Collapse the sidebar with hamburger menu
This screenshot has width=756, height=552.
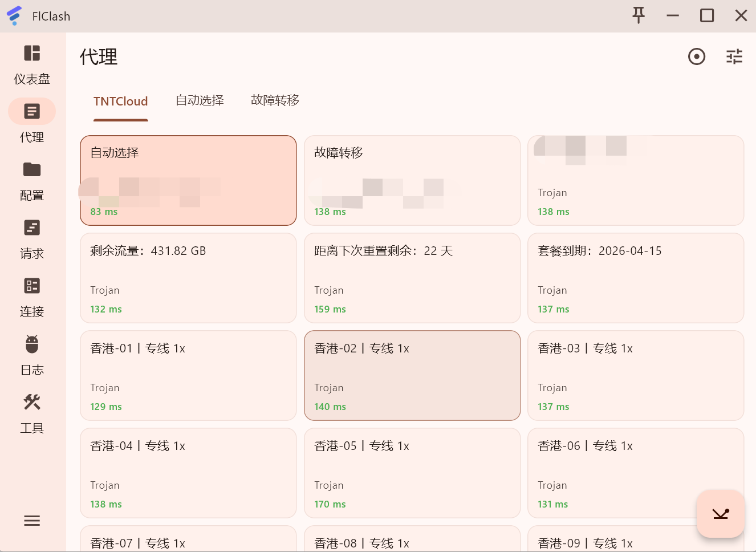31,521
